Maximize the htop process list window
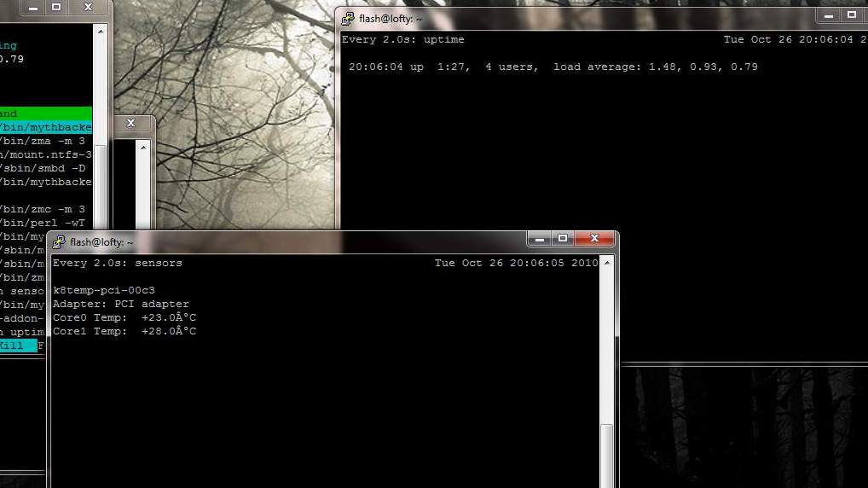 (x=56, y=8)
